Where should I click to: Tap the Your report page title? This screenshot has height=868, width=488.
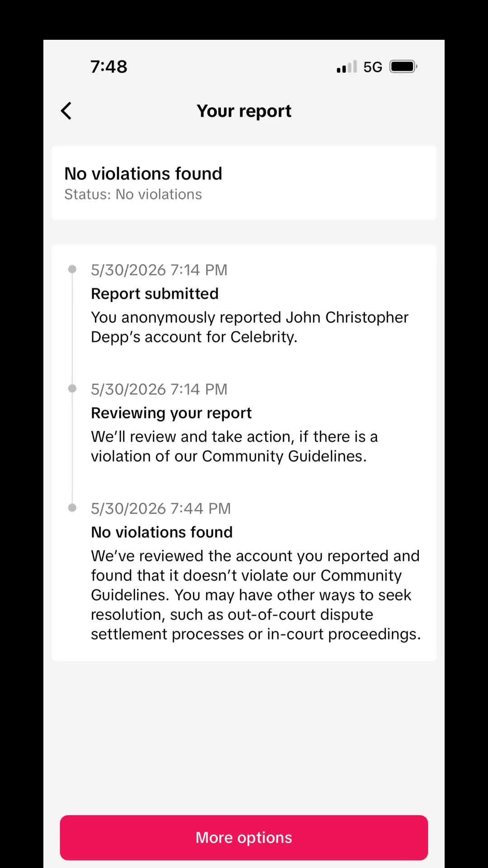click(x=244, y=111)
